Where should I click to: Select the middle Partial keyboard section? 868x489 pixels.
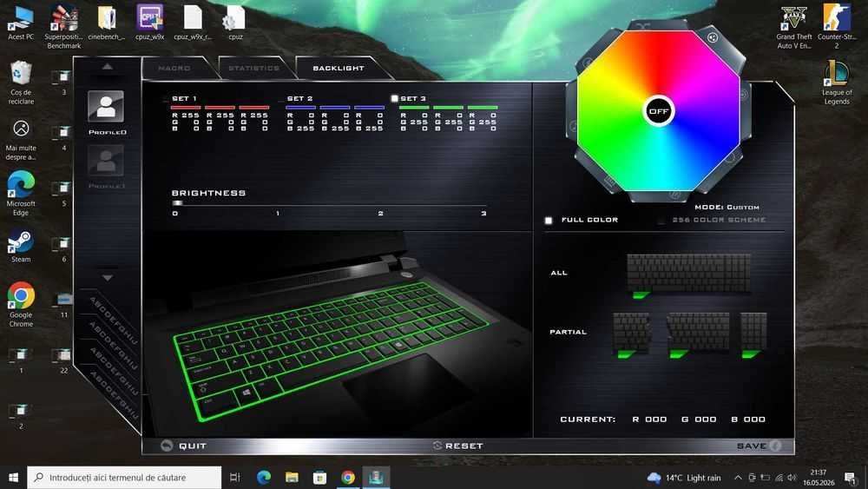pyautogui.click(x=698, y=332)
